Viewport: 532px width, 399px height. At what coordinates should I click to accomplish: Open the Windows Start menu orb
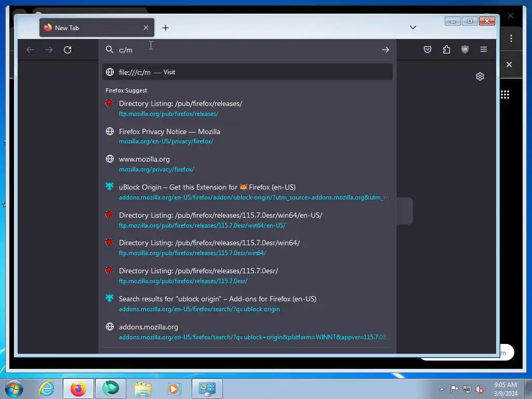[14, 389]
